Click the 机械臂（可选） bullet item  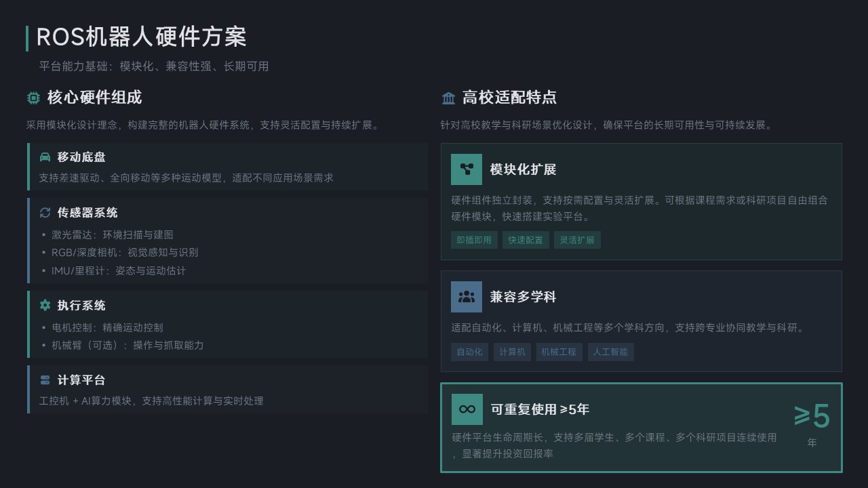[127, 345]
